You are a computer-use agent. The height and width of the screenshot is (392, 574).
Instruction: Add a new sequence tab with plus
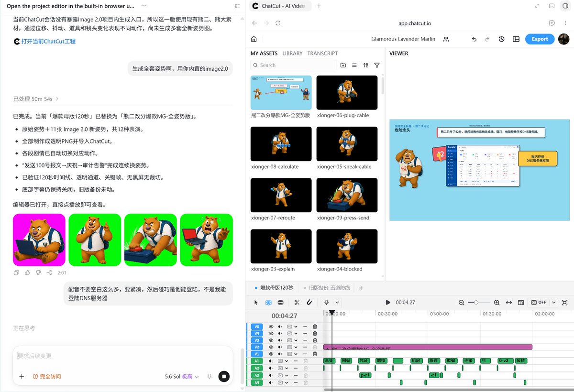click(x=361, y=288)
